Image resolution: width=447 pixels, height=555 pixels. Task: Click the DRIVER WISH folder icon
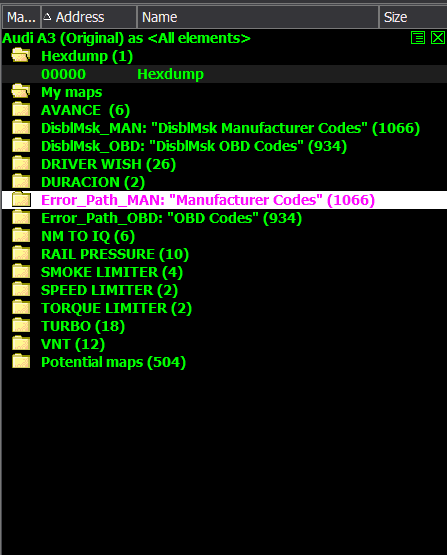click(21, 164)
